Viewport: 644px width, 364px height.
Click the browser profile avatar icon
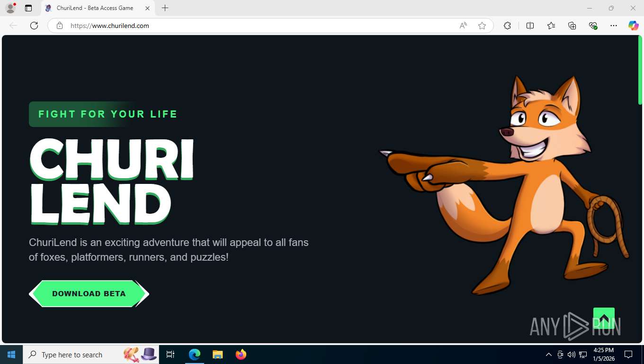pos(10,8)
